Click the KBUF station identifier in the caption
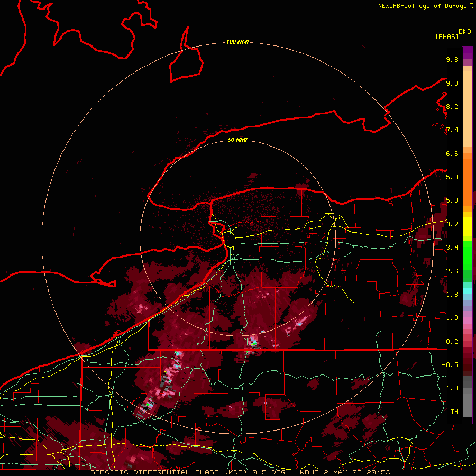Screen dimensions: 476x476 pyautogui.click(x=309, y=472)
